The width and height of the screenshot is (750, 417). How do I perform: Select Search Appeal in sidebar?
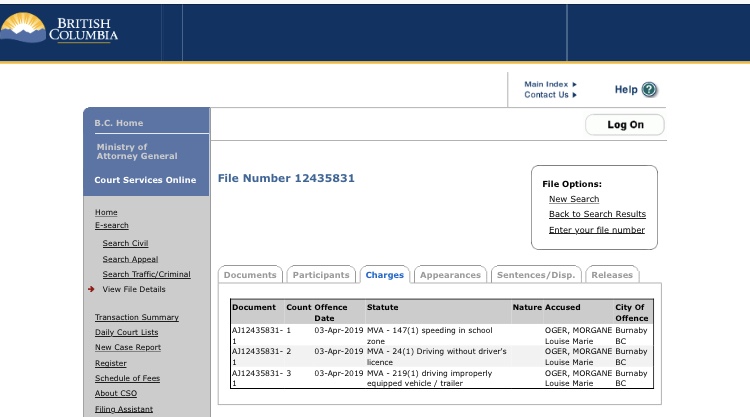[x=130, y=259]
